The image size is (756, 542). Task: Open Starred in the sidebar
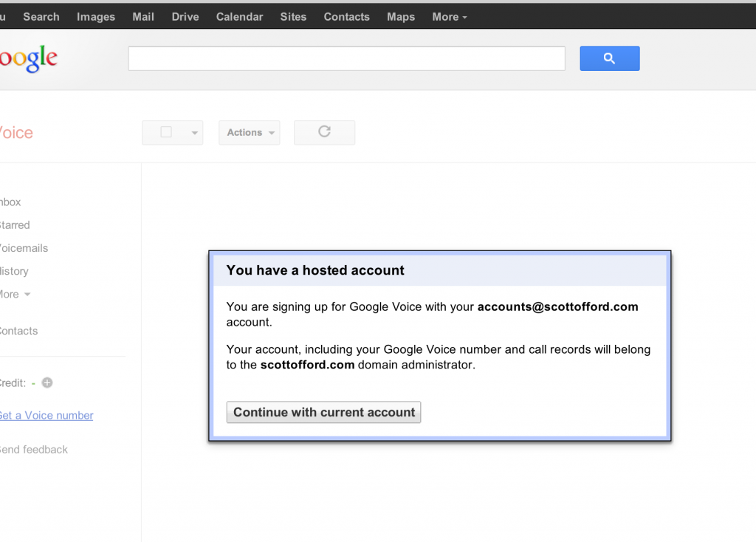click(x=15, y=225)
